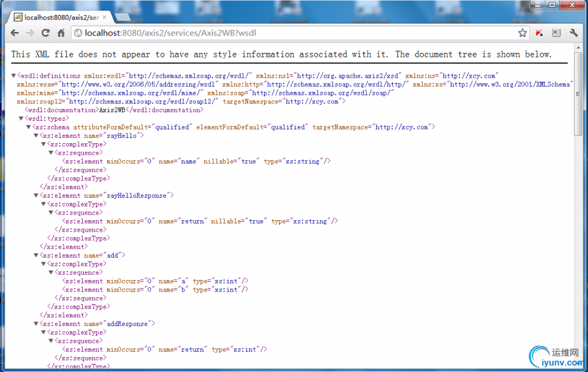Bookmark this page with the star icon

click(523, 33)
